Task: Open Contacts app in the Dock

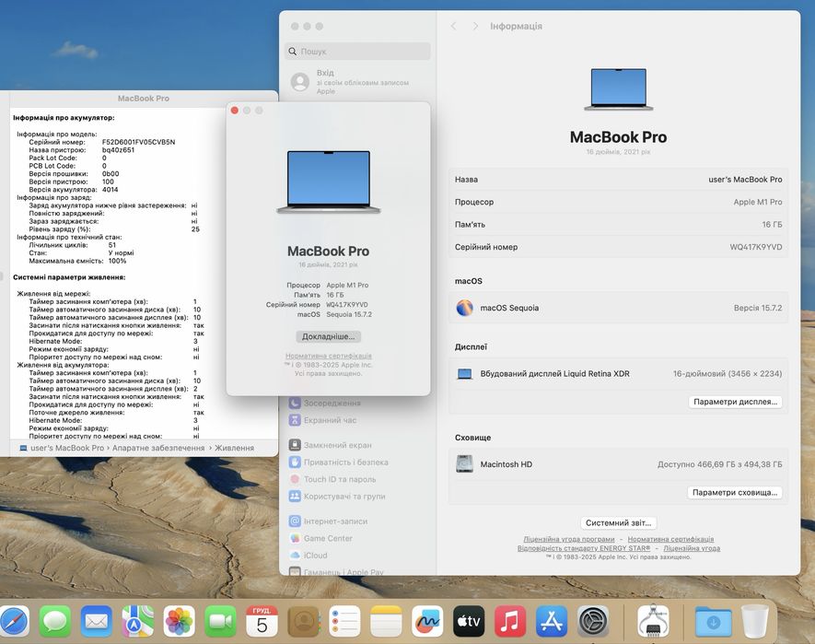Action: tap(304, 621)
